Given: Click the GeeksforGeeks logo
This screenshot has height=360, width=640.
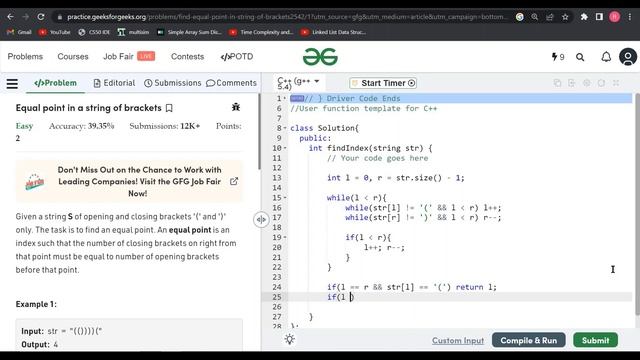Looking at the screenshot, I should click(320, 57).
